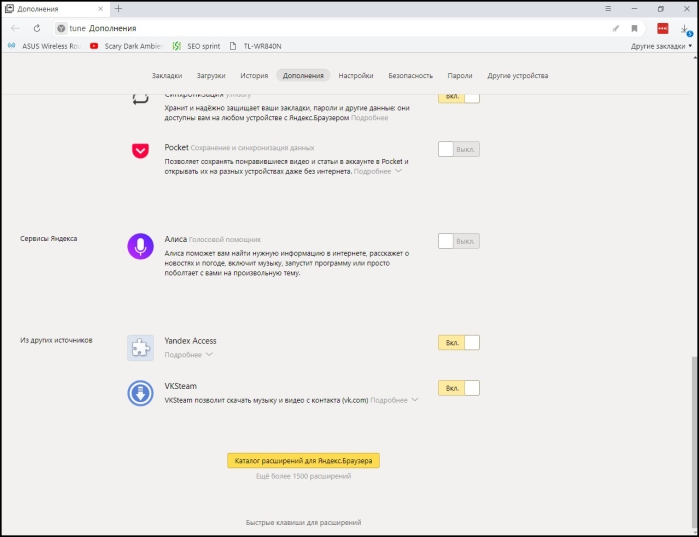
Task: Click the Yandex logo icon in address bar
Action: point(61,28)
